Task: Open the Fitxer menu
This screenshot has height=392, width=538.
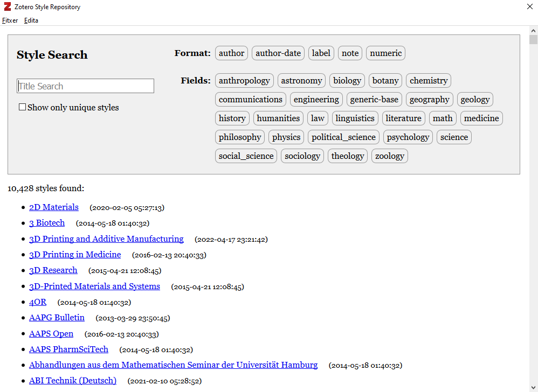Action: pos(10,20)
